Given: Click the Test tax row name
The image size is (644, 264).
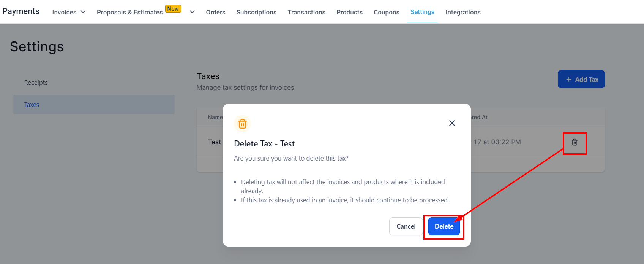Looking at the screenshot, I should 214,142.
